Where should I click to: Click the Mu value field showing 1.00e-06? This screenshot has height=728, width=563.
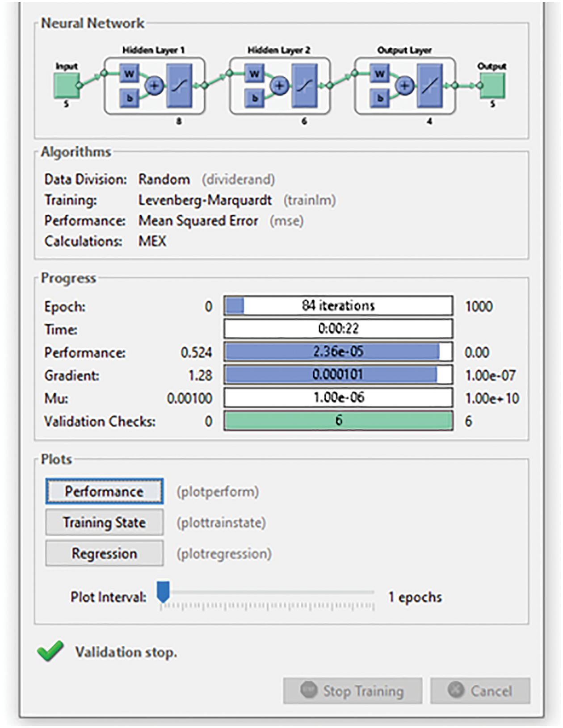coord(338,397)
